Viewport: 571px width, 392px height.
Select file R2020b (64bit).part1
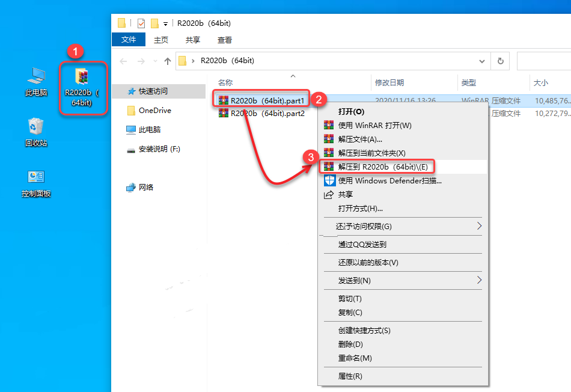[267, 100]
